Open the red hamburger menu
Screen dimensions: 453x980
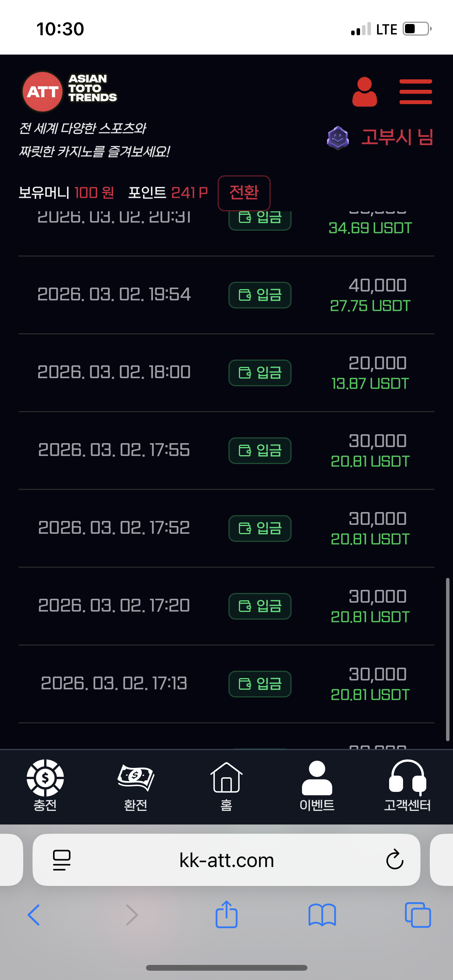(x=415, y=92)
